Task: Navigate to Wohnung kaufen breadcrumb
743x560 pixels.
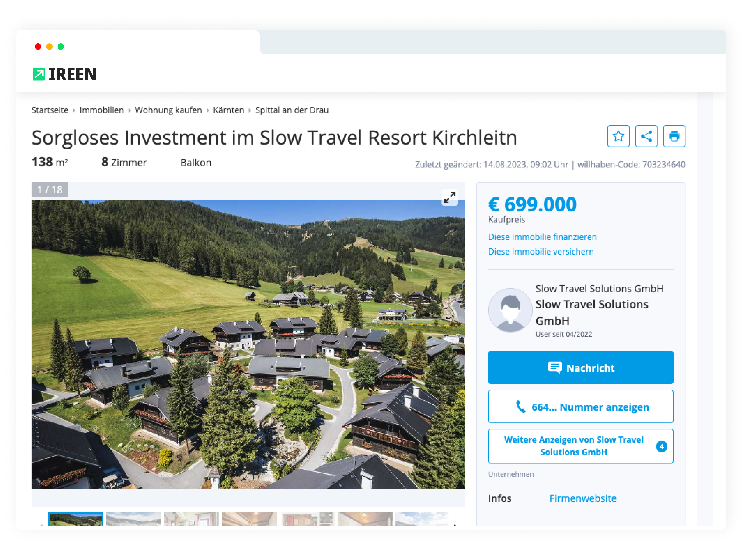Action: 168,110
